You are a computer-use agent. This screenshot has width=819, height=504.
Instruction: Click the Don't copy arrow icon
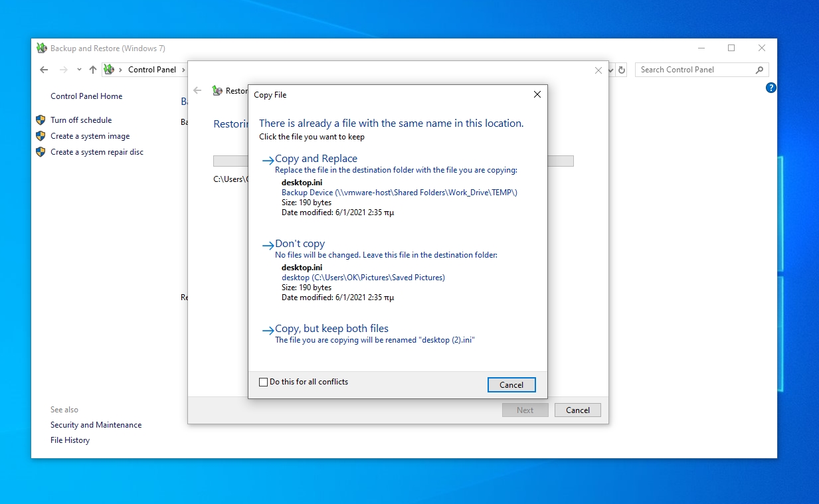[x=268, y=245]
